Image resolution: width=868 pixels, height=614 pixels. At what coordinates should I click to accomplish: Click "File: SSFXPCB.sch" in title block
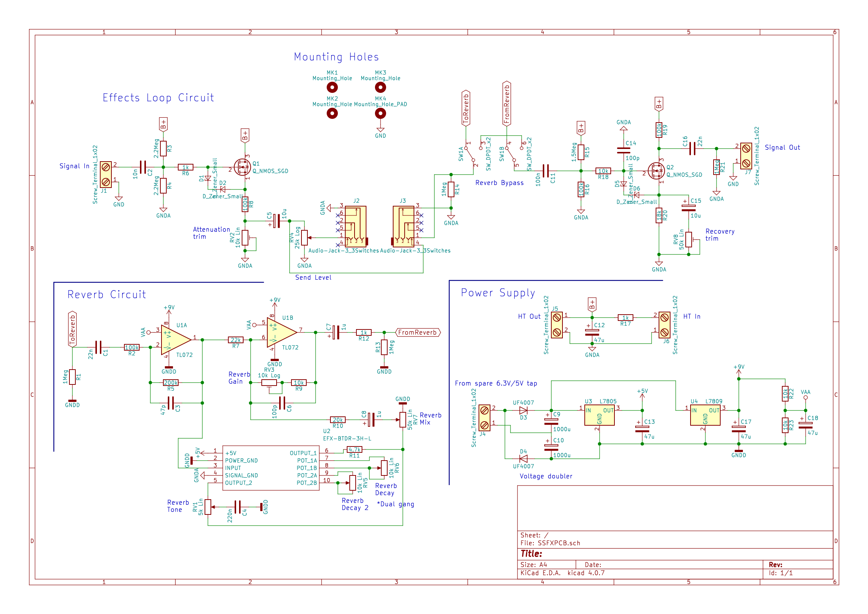[550, 543]
